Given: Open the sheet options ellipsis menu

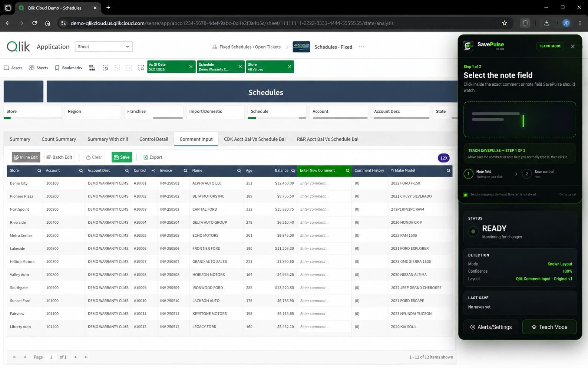Looking at the screenshot, I should click(x=361, y=47).
